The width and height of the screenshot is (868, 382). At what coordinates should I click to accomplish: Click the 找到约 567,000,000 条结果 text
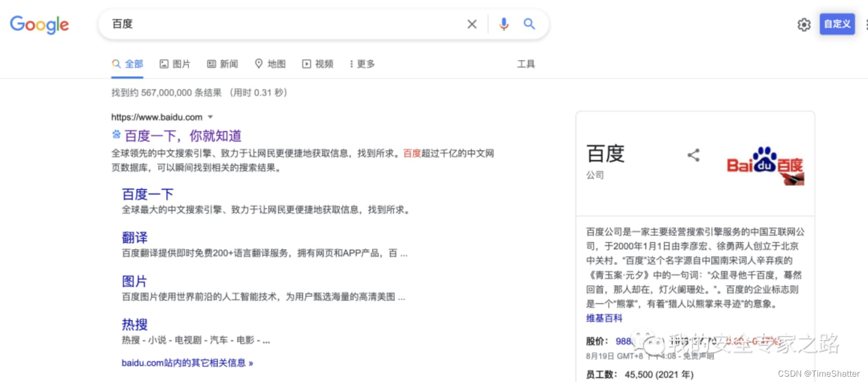pos(167,93)
